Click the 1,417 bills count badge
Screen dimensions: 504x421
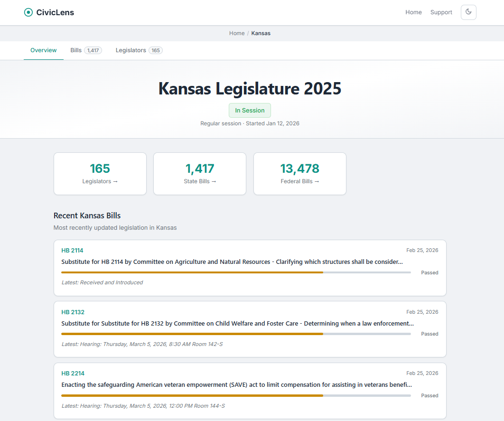[93, 50]
